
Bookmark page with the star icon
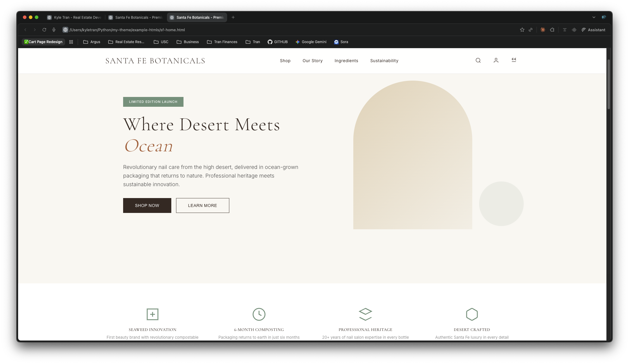(x=522, y=30)
